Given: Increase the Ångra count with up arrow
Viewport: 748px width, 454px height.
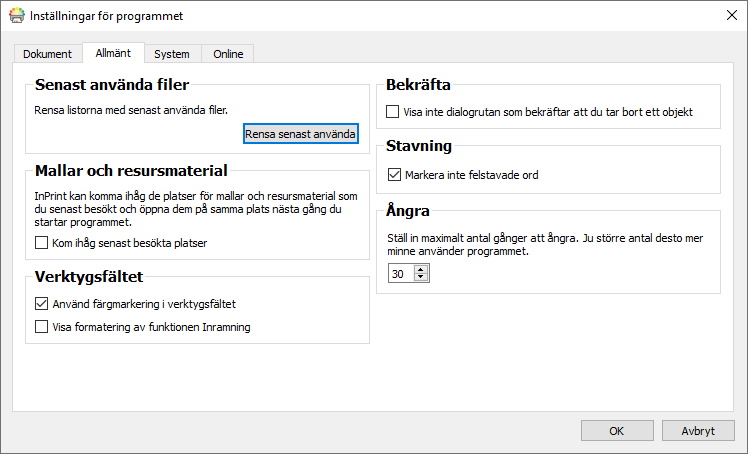Looking at the screenshot, I should pyautogui.click(x=420, y=269).
